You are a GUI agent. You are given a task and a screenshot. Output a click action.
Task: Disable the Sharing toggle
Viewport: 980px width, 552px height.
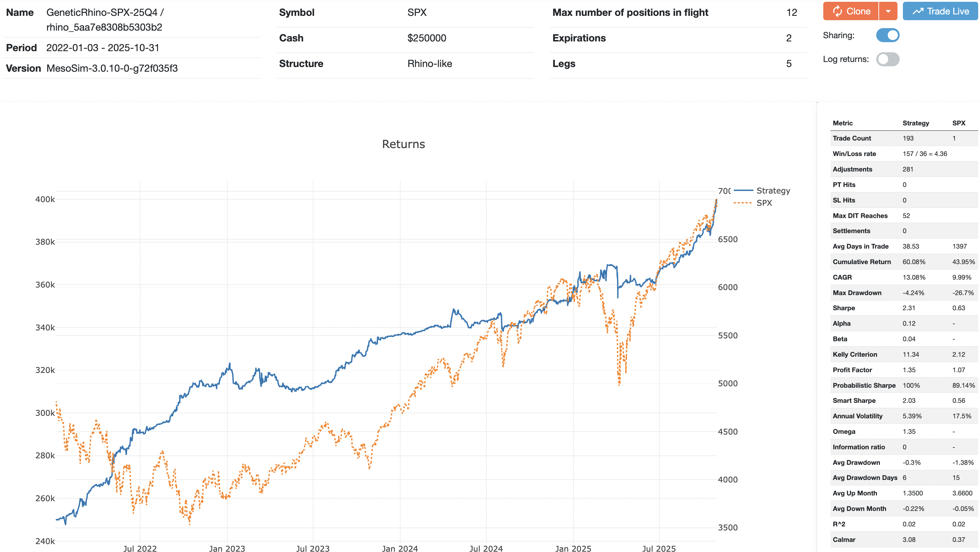coord(887,35)
